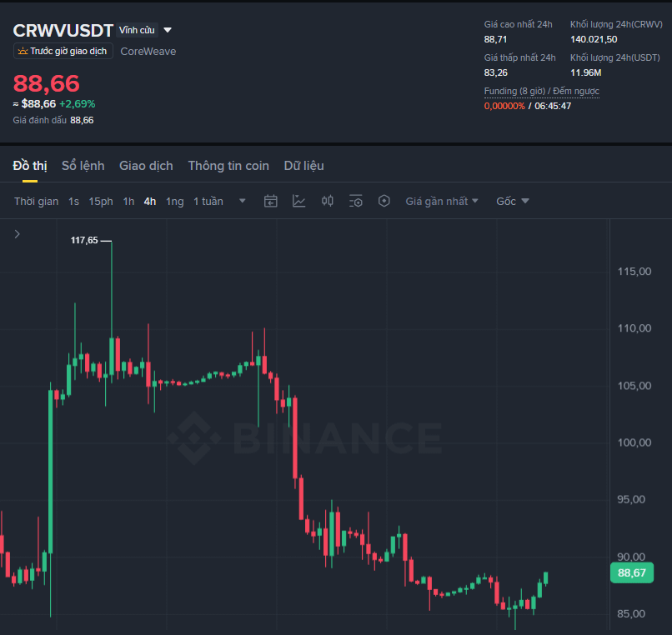Switch to the 'Giao dịch' tab
This screenshot has width=672, height=635.
pyautogui.click(x=146, y=166)
